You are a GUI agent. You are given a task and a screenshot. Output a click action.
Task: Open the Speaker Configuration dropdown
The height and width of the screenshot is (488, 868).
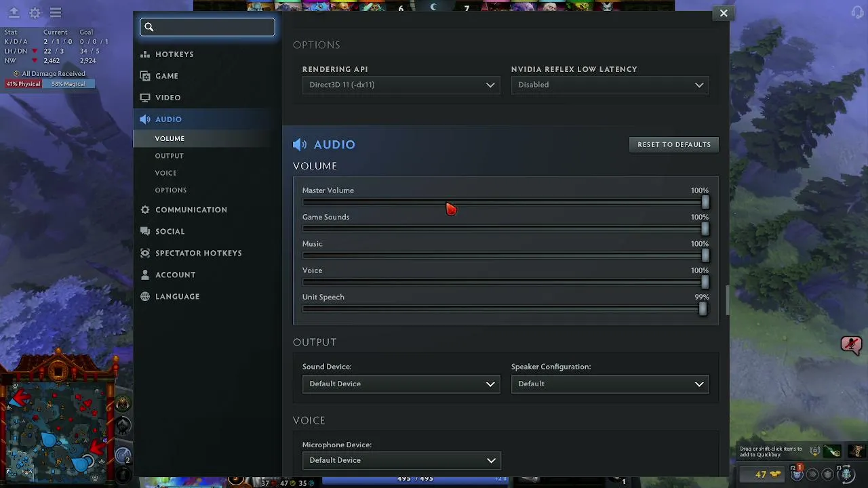coord(610,384)
